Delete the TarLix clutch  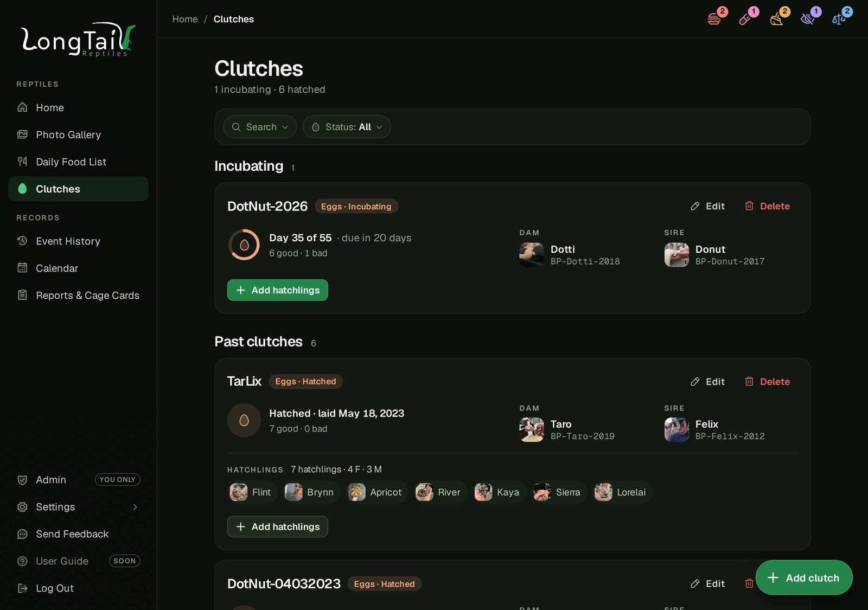pyautogui.click(x=767, y=382)
